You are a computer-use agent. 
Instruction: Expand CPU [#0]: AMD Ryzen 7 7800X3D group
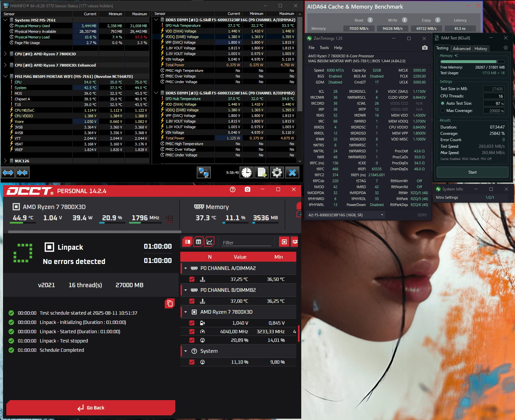pyautogui.click(x=5, y=54)
